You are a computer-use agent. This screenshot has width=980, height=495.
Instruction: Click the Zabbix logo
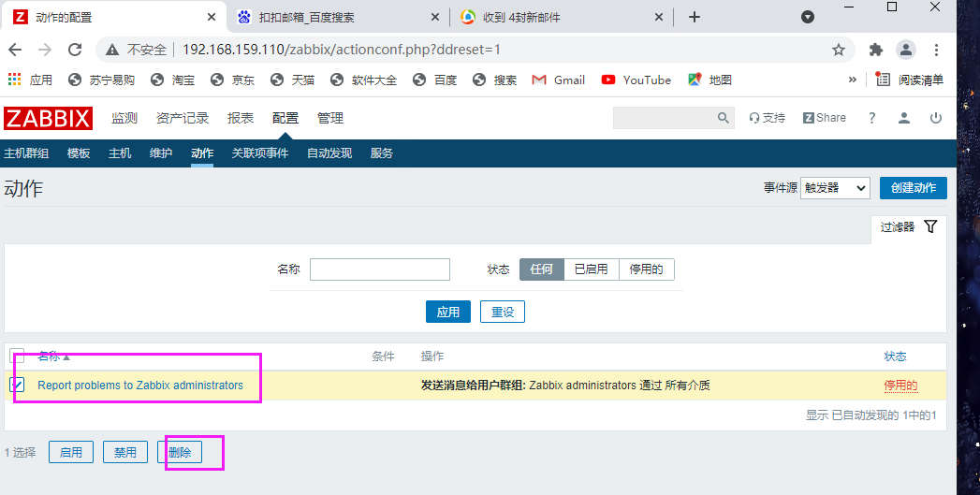click(48, 118)
